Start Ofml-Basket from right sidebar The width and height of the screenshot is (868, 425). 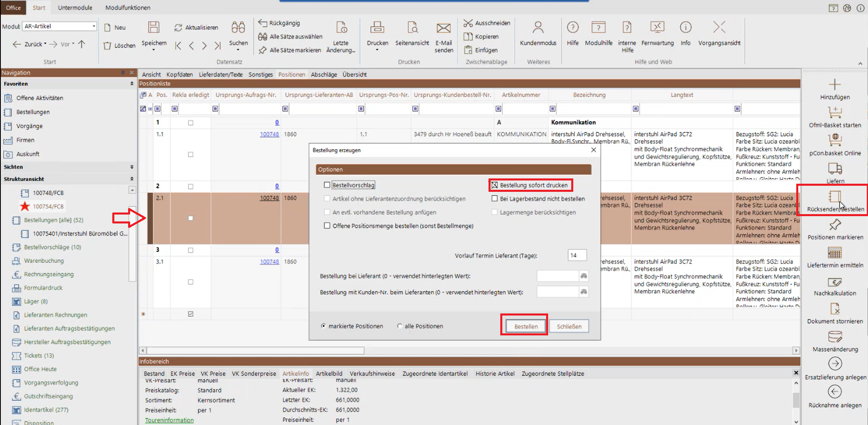click(835, 113)
